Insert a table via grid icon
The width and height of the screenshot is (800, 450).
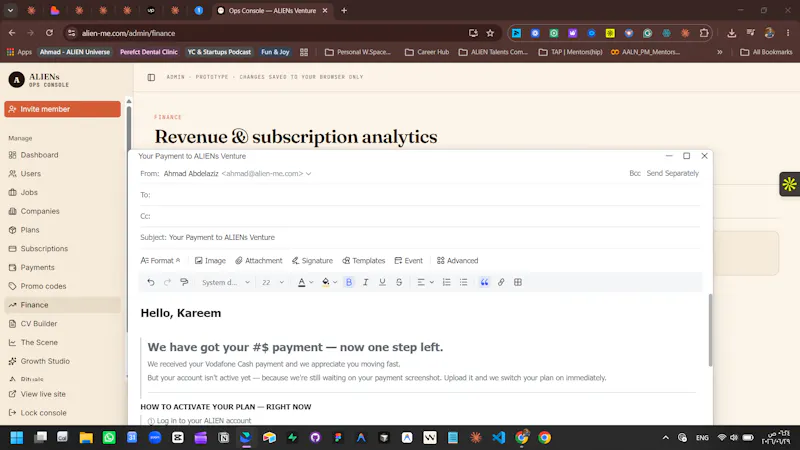point(518,282)
